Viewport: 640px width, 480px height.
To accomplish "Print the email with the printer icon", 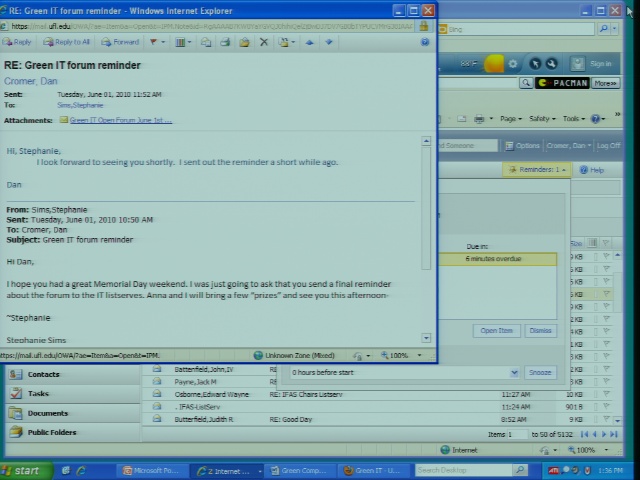I will tap(225, 42).
